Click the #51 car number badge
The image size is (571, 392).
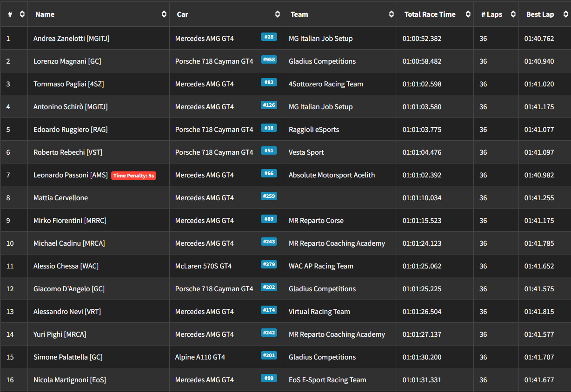point(269,150)
